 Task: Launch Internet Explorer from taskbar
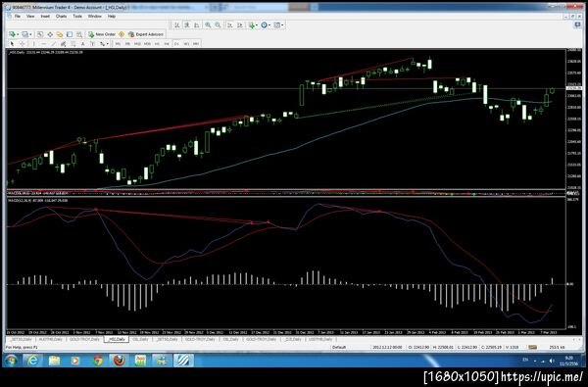(x=32, y=361)
